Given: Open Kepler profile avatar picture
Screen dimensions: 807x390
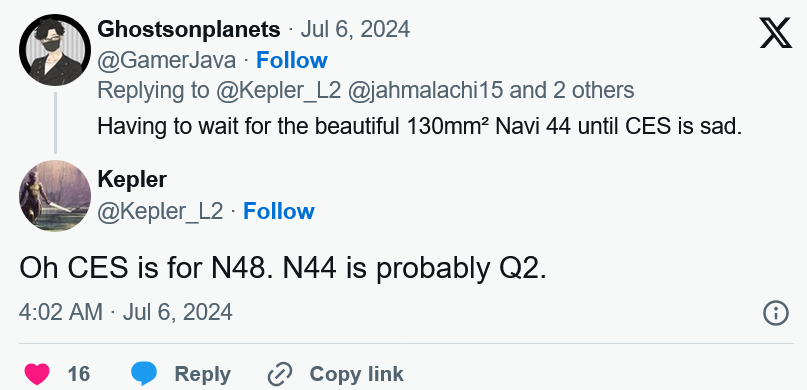Looking at the screenshot, I should 55,196.
